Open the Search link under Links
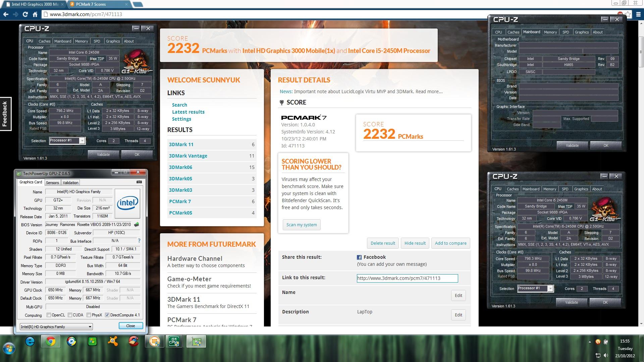This screenshot has height=362, width=644. (x=179, y=105)
